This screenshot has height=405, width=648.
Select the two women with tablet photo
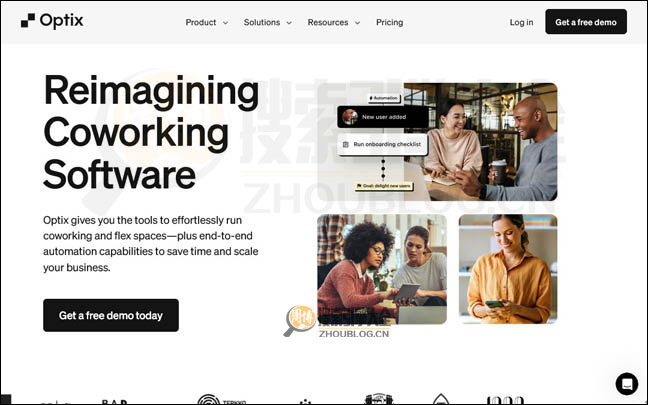tap(382, 269)
